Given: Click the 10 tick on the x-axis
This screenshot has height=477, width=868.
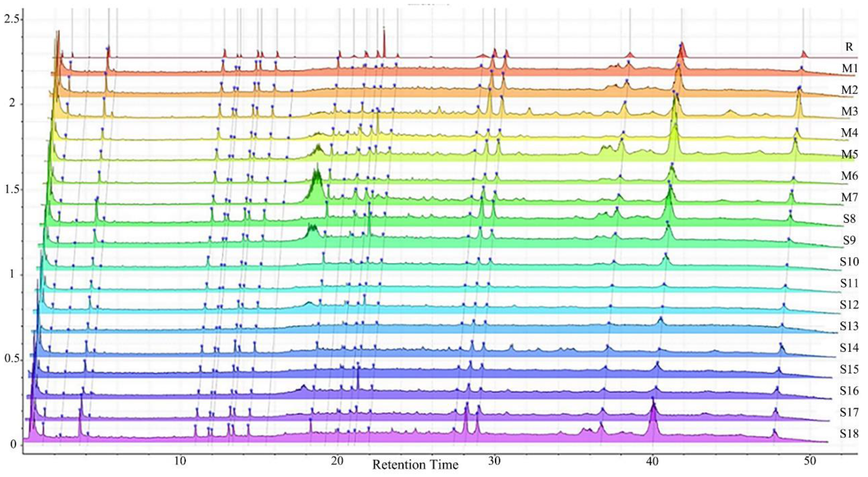Looking at the screenshot, I should [180, 461].
